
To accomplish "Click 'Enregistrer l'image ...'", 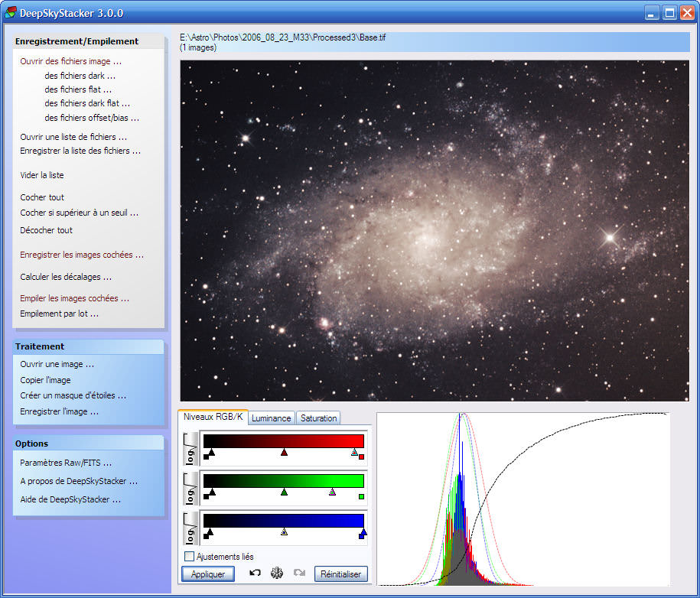I will [59, 411].
